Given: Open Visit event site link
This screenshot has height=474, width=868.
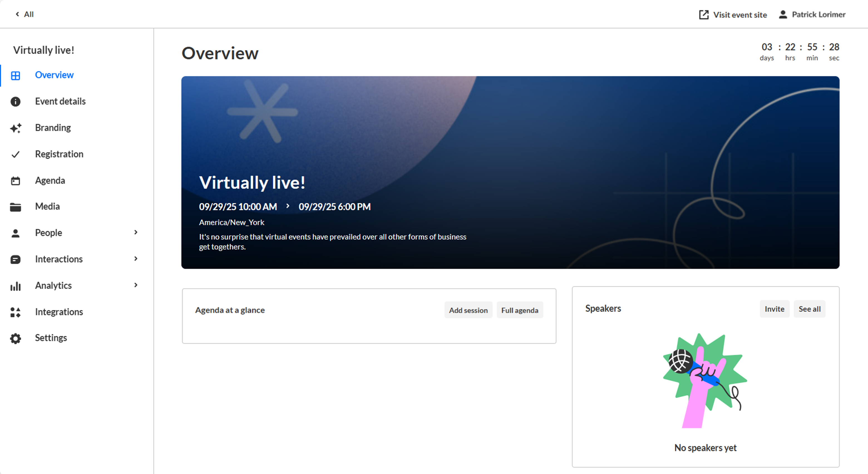Looking at the screenshot, I should [733, 15].
